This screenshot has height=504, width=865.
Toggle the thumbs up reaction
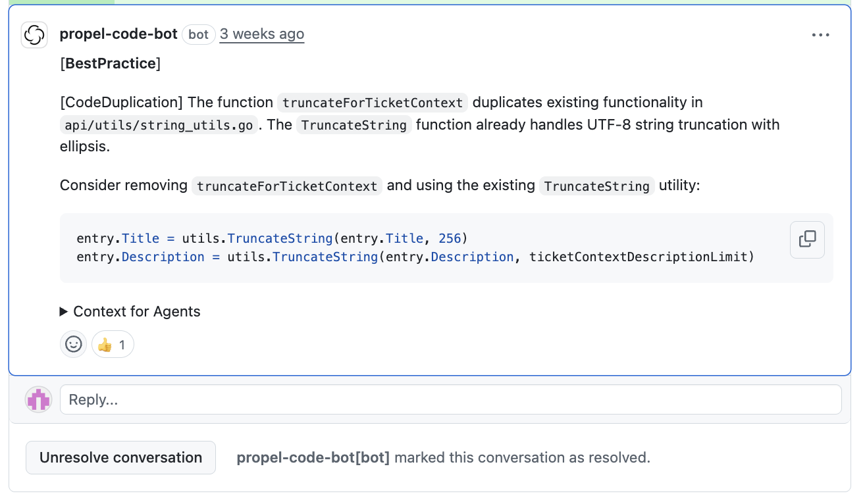point(112,344)
